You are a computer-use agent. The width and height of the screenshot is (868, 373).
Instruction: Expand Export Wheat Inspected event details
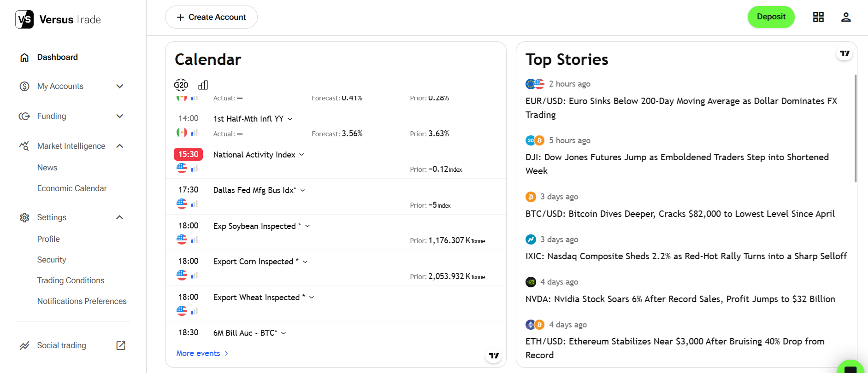[312, 297]
